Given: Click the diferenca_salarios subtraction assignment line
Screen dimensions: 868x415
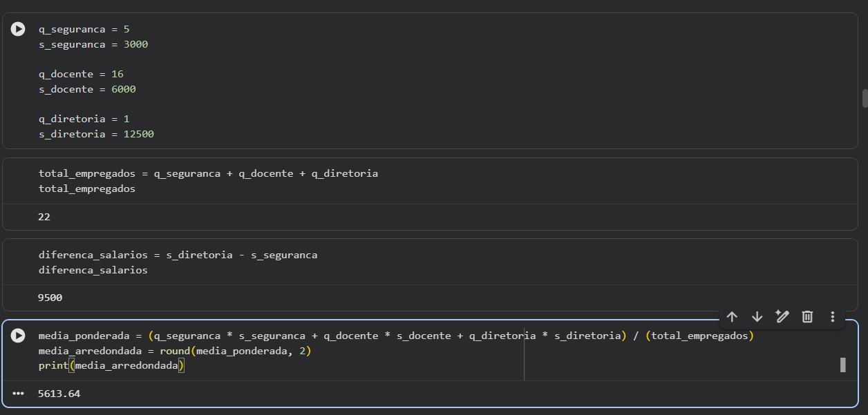Looking at the screenshot, I should coord(178,255).
